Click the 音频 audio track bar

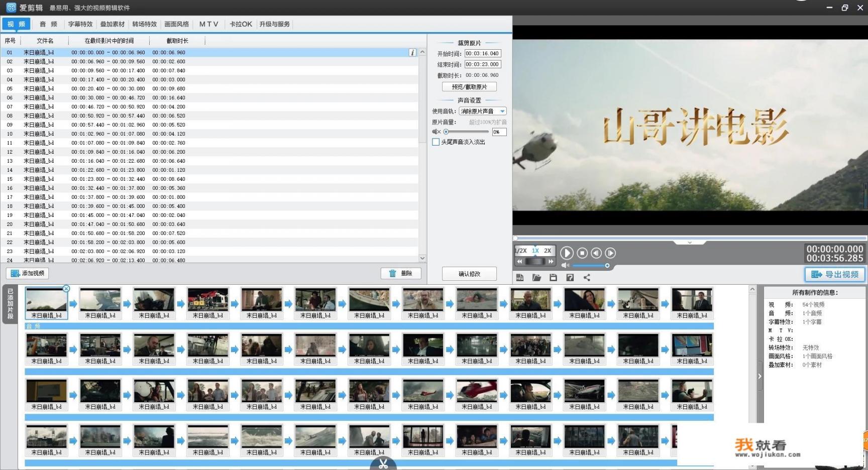(369, 326)
